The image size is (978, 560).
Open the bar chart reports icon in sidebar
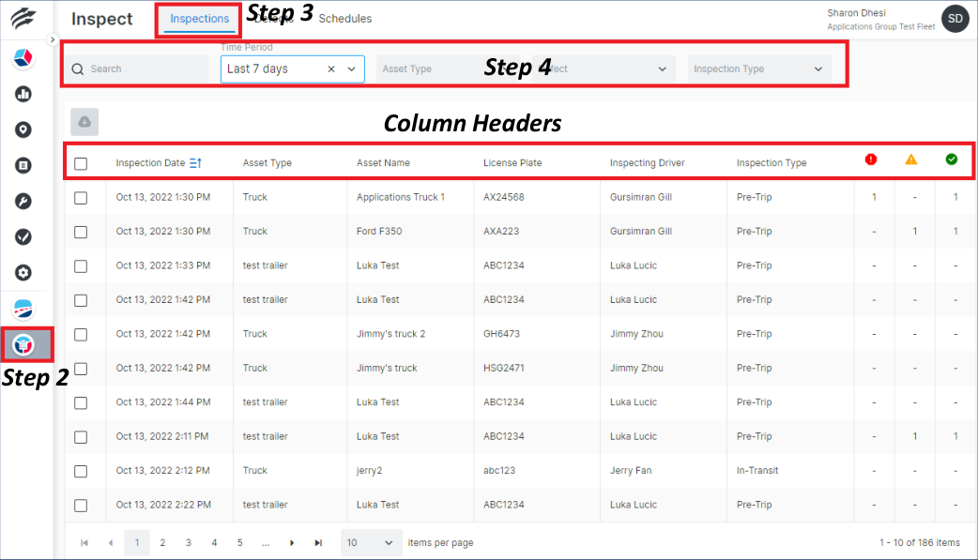tap(22, 94)
